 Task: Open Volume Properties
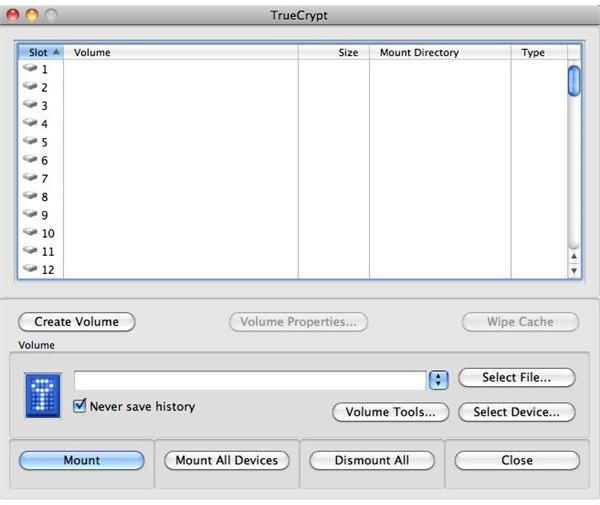298,322
